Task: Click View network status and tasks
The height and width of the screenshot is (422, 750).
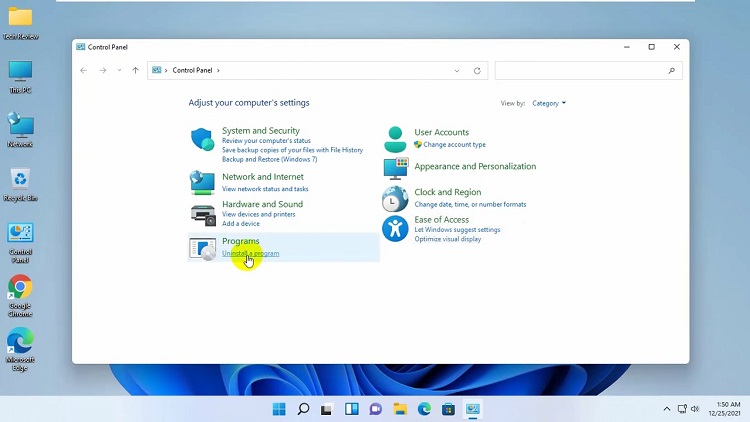Action: click(265, 189)
